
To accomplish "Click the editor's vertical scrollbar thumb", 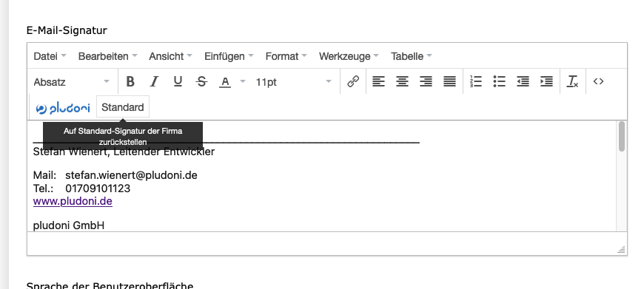I will pyautogui.click(x=621, y=136).
